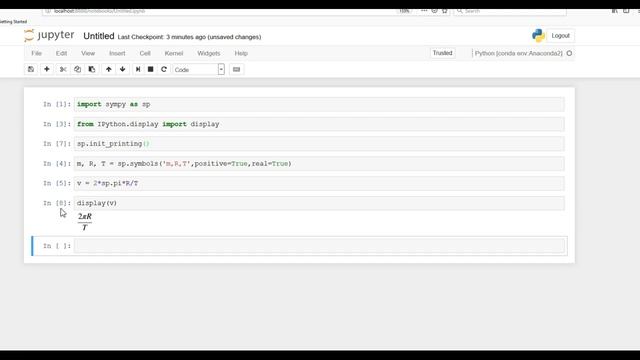Save notebook with the floppy disk icon
This screenshot has height=360, width=640.
31,69
